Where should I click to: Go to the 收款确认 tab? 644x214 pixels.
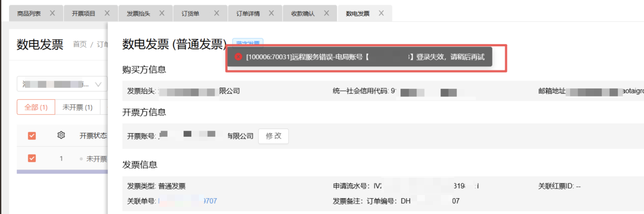pos(303,14)
